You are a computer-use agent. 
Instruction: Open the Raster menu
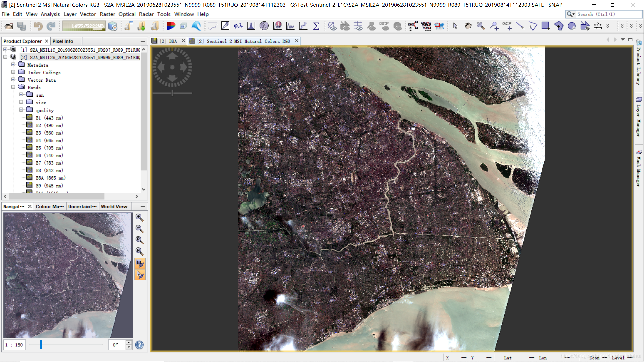(x=107, y=14)
